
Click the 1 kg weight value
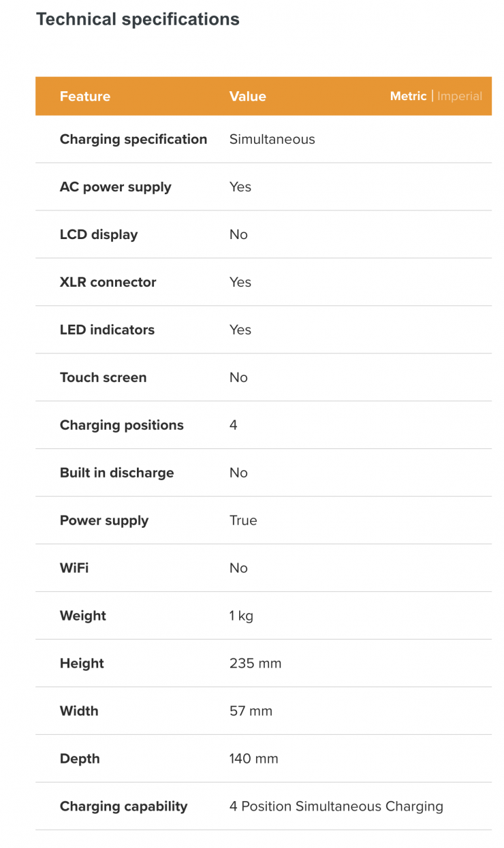[241, 616]
